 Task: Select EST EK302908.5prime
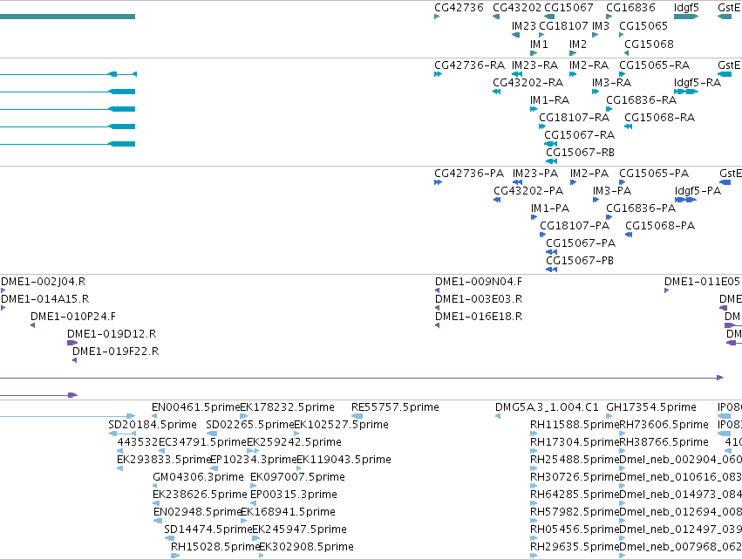[306, 547]
